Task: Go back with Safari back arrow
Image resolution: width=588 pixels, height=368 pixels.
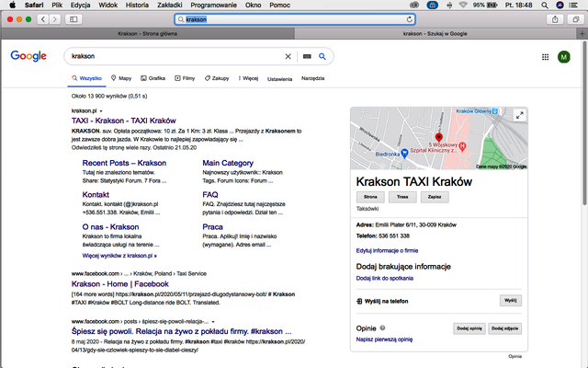Action: tap(43, 19)
